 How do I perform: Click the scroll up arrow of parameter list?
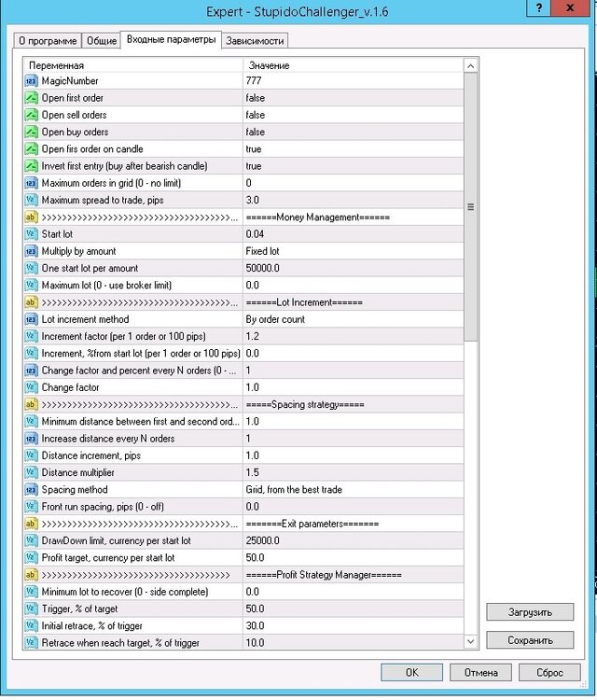click(x=470, y=66)
